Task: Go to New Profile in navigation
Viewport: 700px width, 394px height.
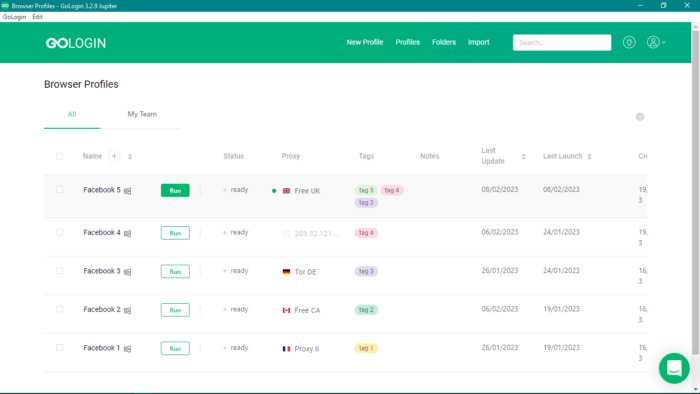Action: coord(365,42)
